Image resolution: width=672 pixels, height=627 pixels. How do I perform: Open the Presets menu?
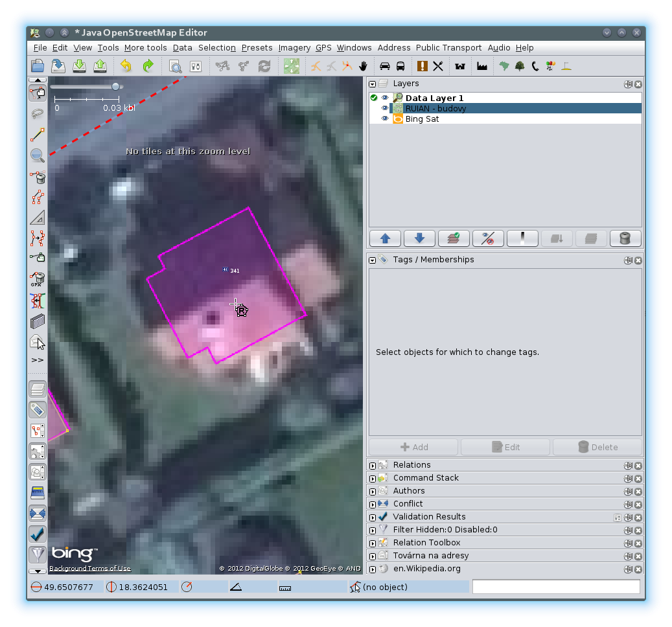pyautogui.click(x=257, y=47)
